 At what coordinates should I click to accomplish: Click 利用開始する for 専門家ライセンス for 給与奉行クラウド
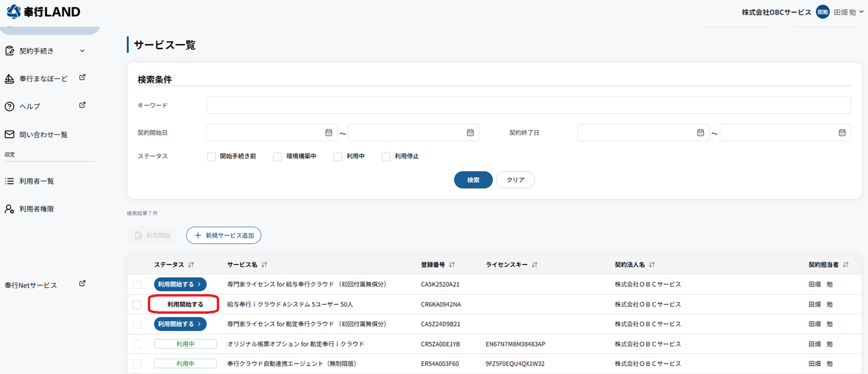(x=180, y=284)
